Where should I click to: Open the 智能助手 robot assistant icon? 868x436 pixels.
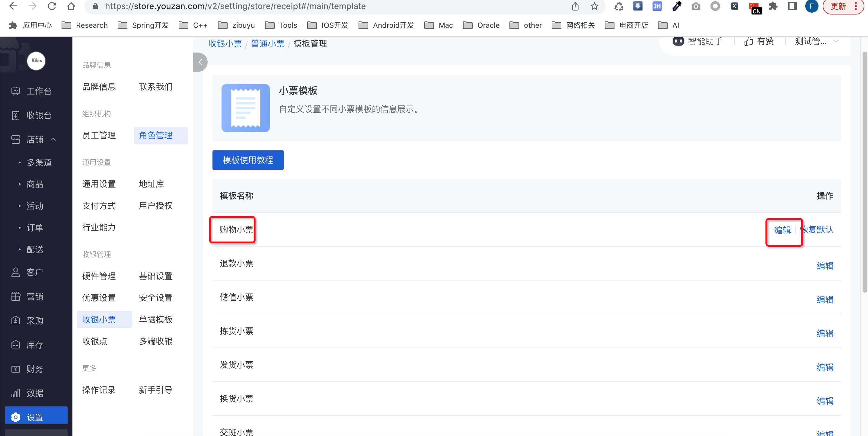click(x=678, y=41)
